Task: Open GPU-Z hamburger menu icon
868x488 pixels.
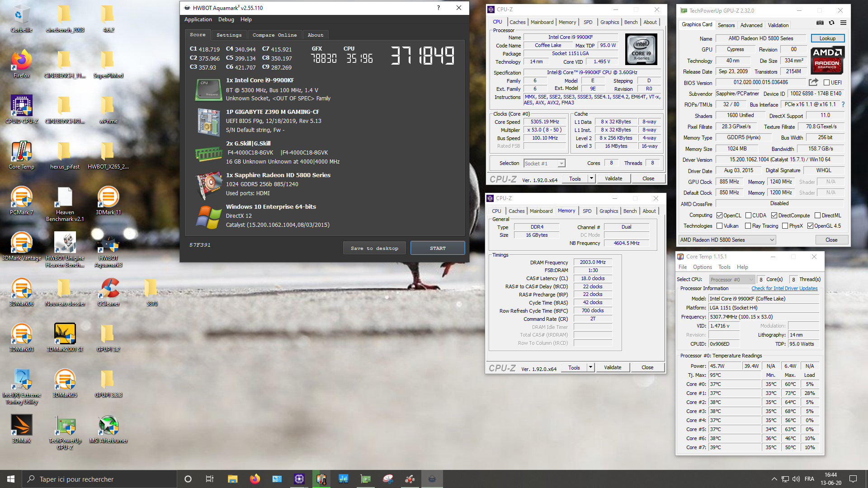Action: coord(843,23)
